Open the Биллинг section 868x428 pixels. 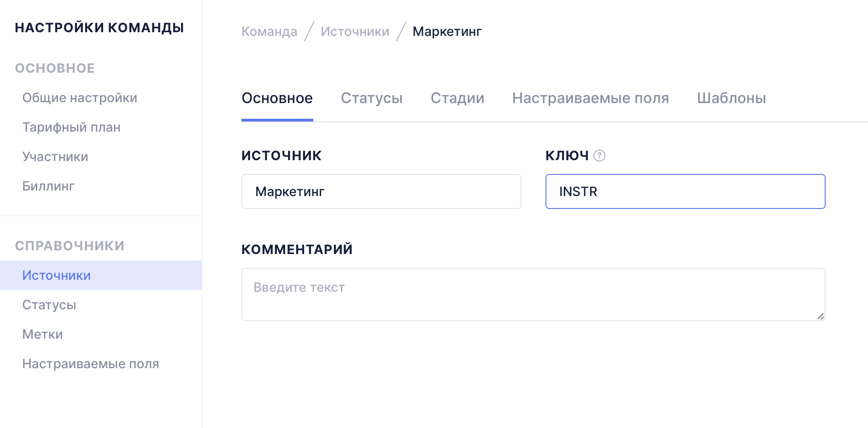click(x=48, y=186)
